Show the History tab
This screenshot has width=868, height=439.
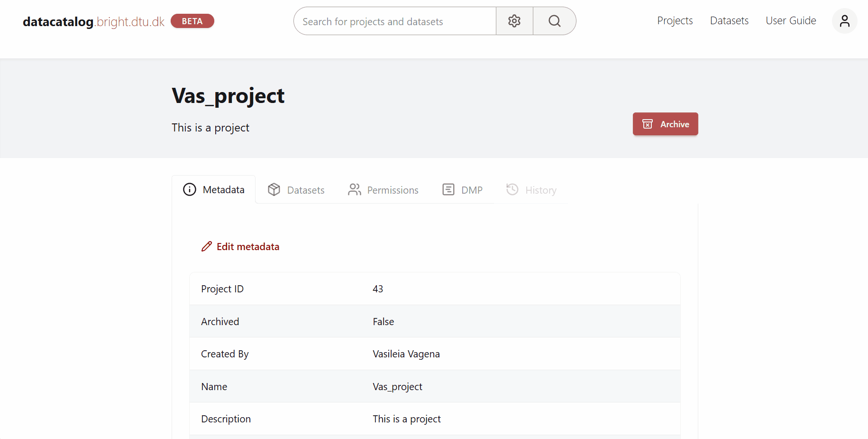[x=540, y=190]
